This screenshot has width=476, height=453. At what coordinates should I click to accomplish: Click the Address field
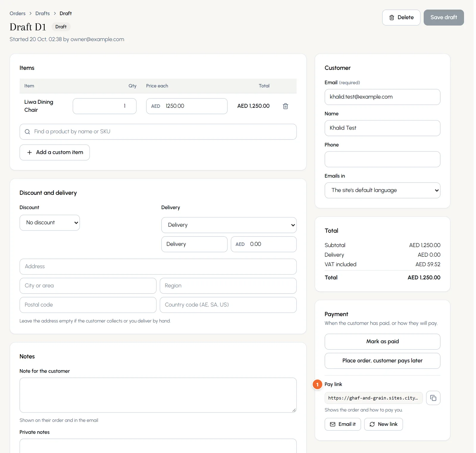pos(158,267)
